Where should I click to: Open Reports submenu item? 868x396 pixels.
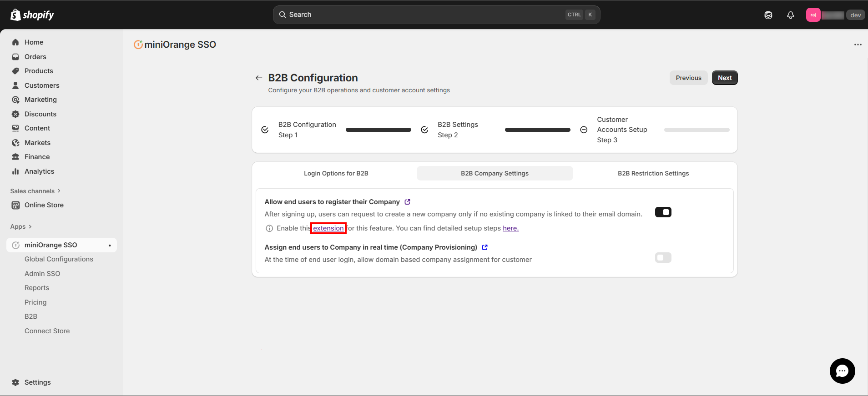(37, 288)
